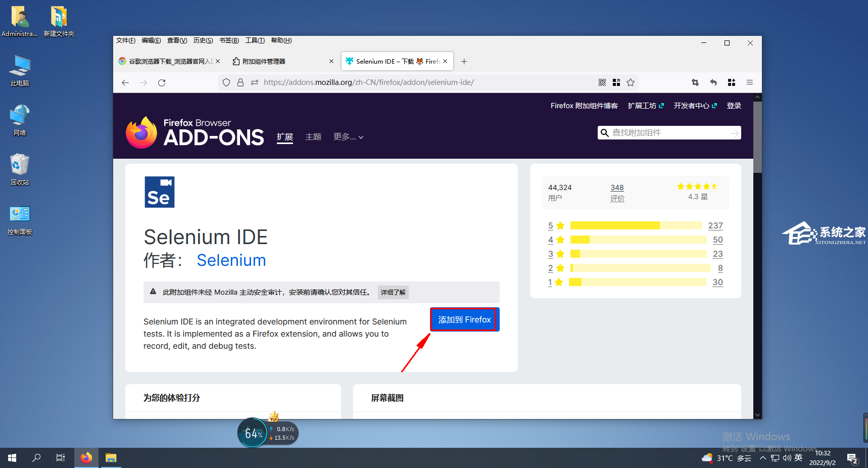The image size is (868, 468).
Task: Click the 详细了解 button in warning
Action: pos(393,292)
